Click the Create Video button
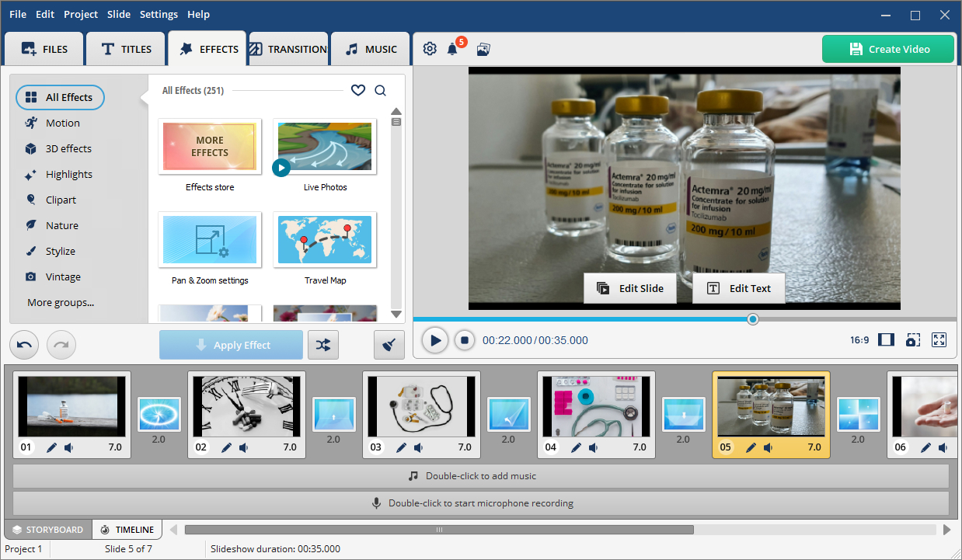Image resolution: width=962 pixels, height=560 pixels. pos(888,49)
